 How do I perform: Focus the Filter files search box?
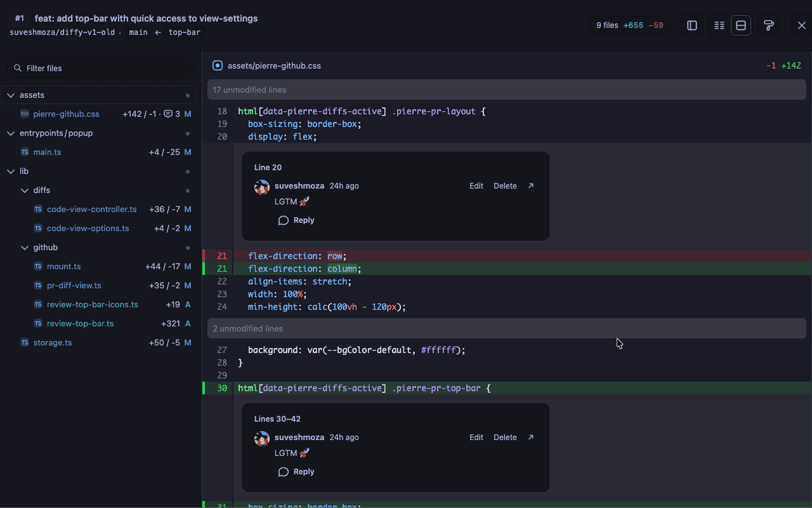pos(100,68)
